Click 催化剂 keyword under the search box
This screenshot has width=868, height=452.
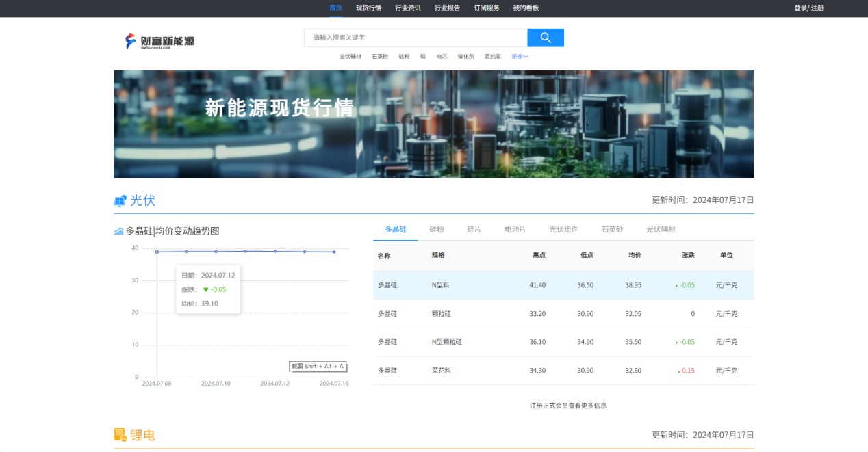point(466,57)
